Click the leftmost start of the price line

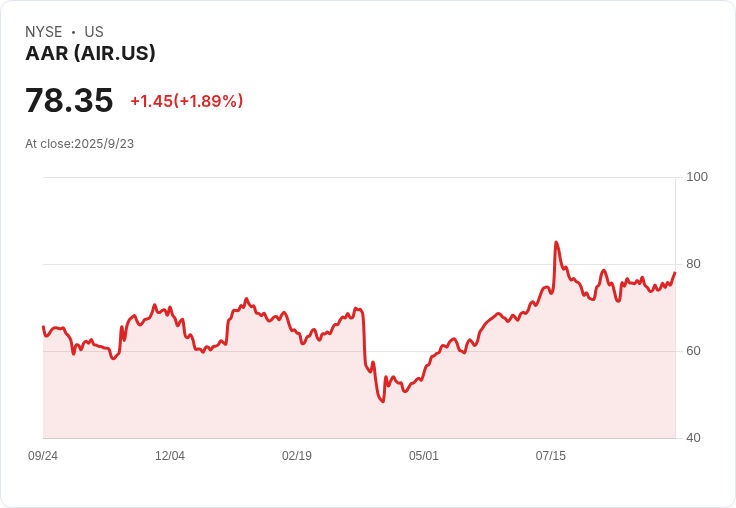point(43,327)
